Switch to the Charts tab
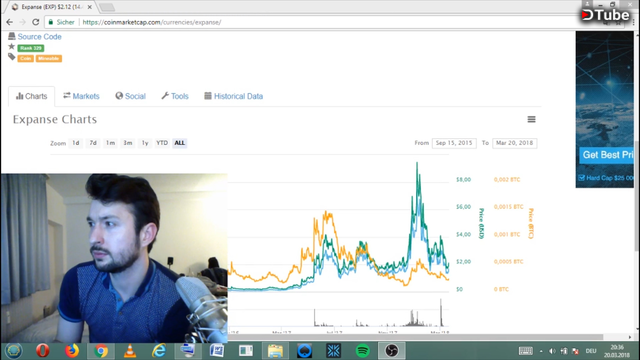The width and height of the screenshot is (640, 360). 31,96
